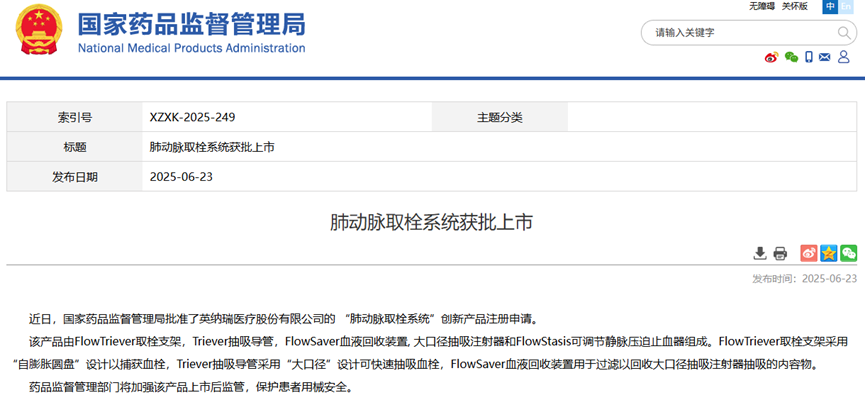Click the national emblem logo
Image resolution: width=865 pixels, height=400 pixels.
click(x=39, y=28)
